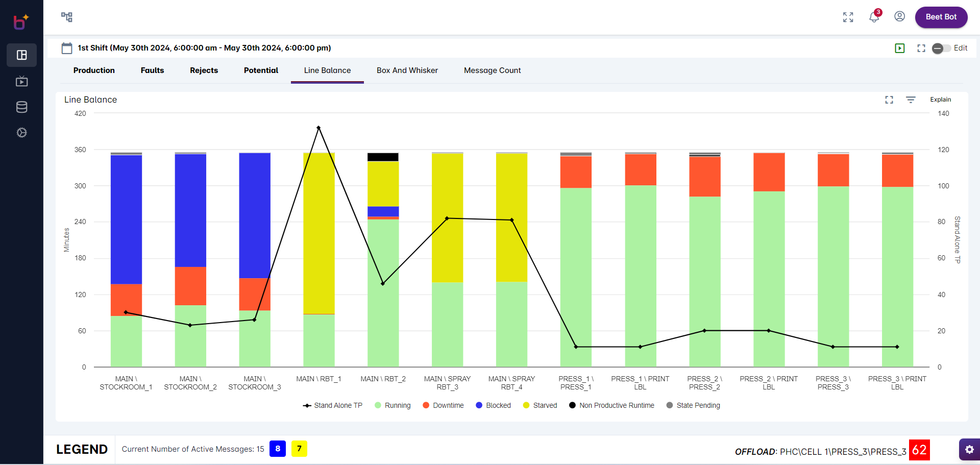Screen dimensions: 980x465
Task: Select the video/player icon in sidebar
Action: tap(21, 81)
